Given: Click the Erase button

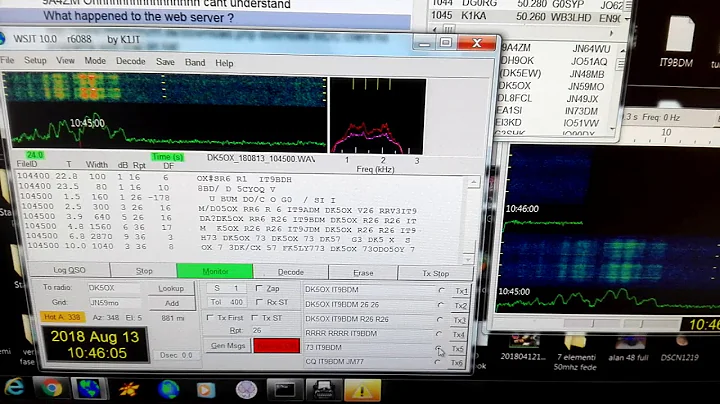Looking at the screenshot, I should pyautogui.click(x=363, y=273).
